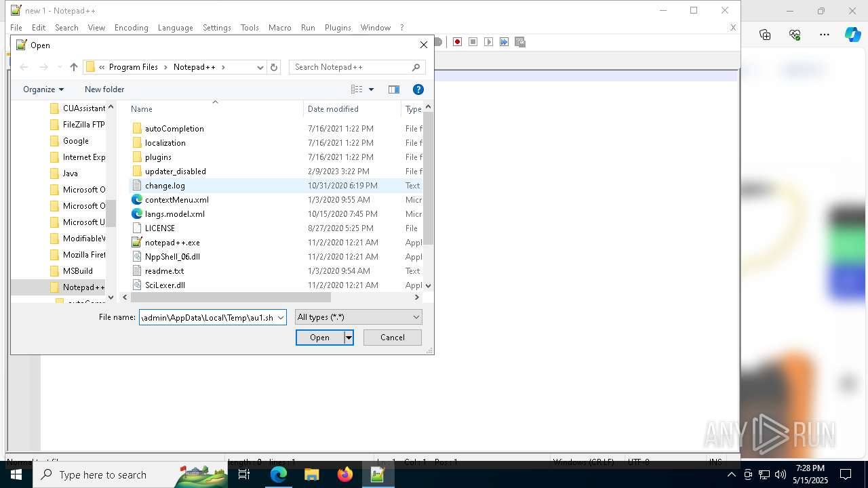Open the Windows Start menu
The height and width of the screenshot is (488, 868).
[16, 474]
